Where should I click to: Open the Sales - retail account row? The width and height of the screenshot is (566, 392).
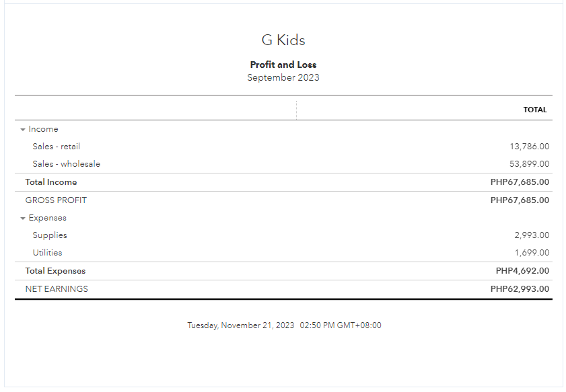pos(57,147)
